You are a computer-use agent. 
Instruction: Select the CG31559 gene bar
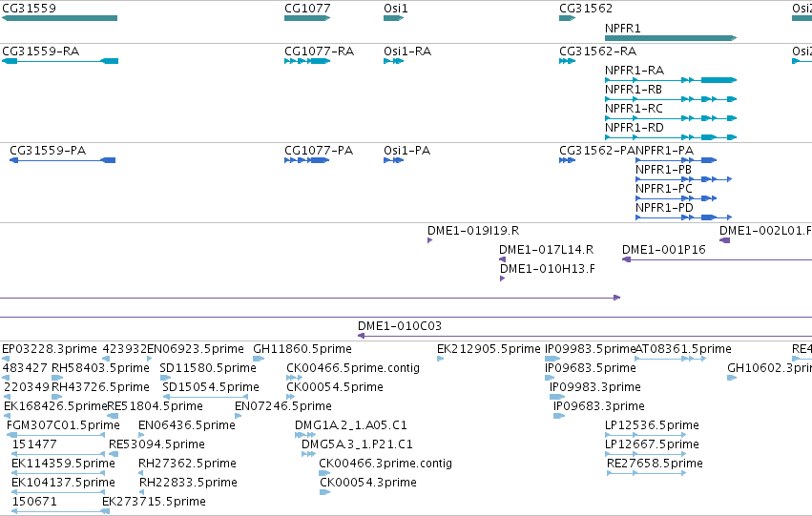(x=59, y=18)
